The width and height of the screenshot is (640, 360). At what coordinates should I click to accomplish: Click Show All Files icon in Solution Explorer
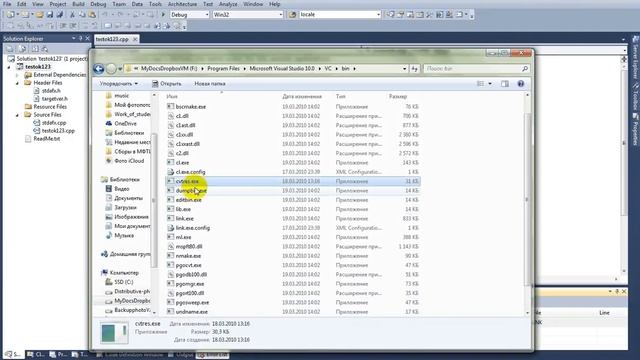coord(23,49)
